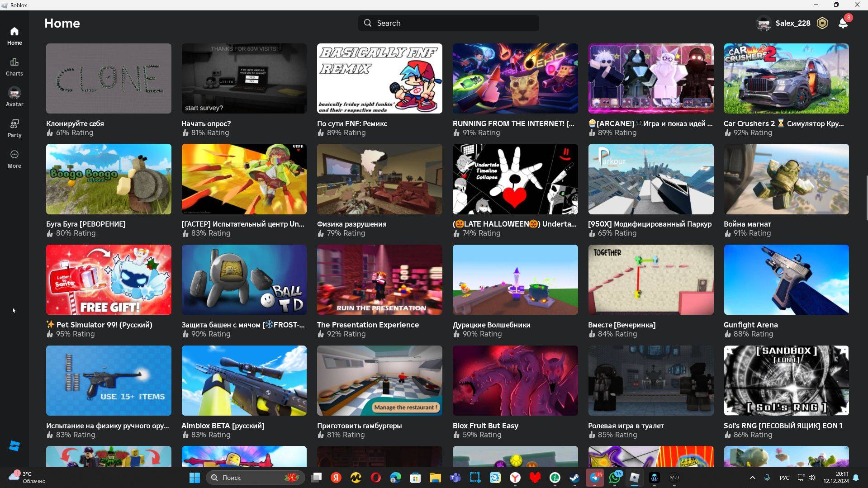
Task: Open the 'Физика разрушения' game title
Action: coord(352,224)
